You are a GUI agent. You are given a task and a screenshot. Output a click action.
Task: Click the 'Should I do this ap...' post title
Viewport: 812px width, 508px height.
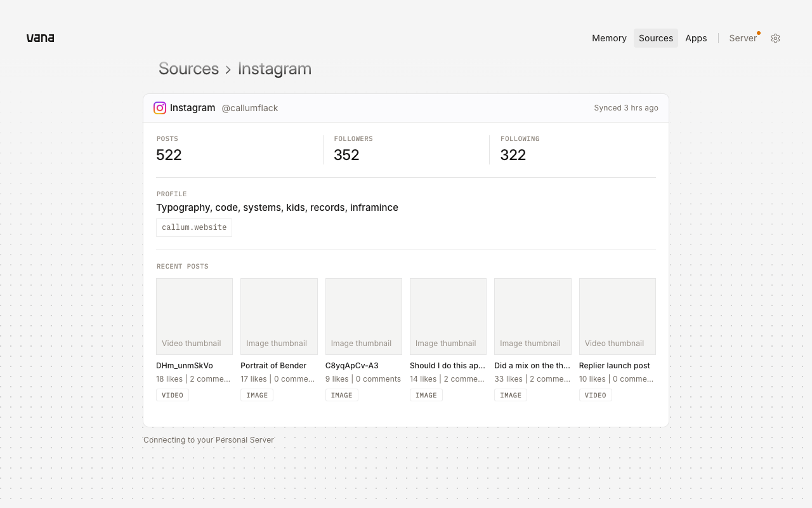[x=447, y=366]
